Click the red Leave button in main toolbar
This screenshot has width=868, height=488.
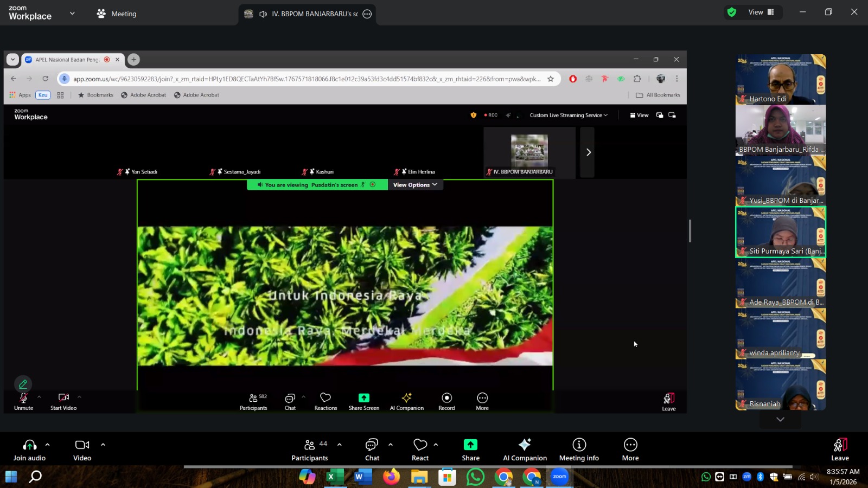839,450
